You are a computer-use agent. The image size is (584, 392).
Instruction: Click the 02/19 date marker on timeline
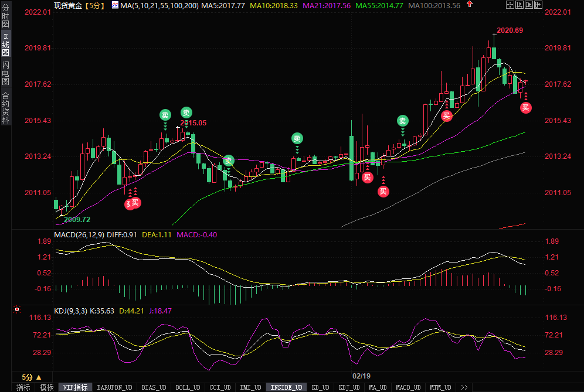[x=361, y=376]
